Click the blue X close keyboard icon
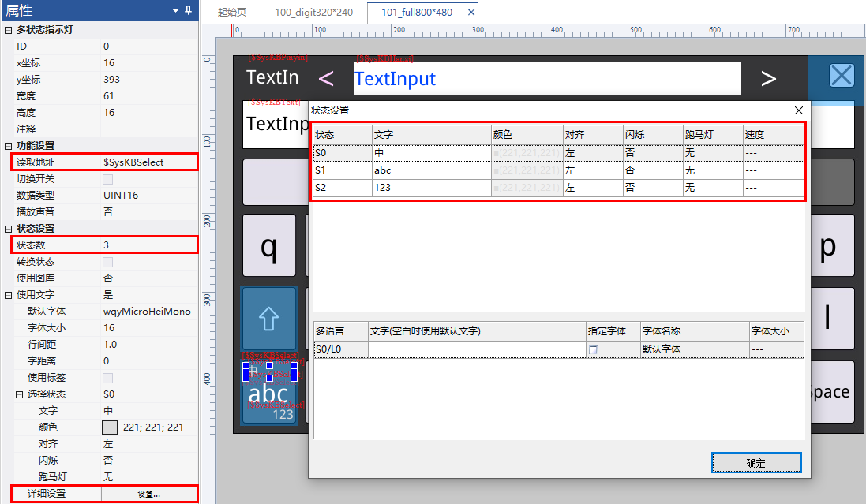 point(842,75)
